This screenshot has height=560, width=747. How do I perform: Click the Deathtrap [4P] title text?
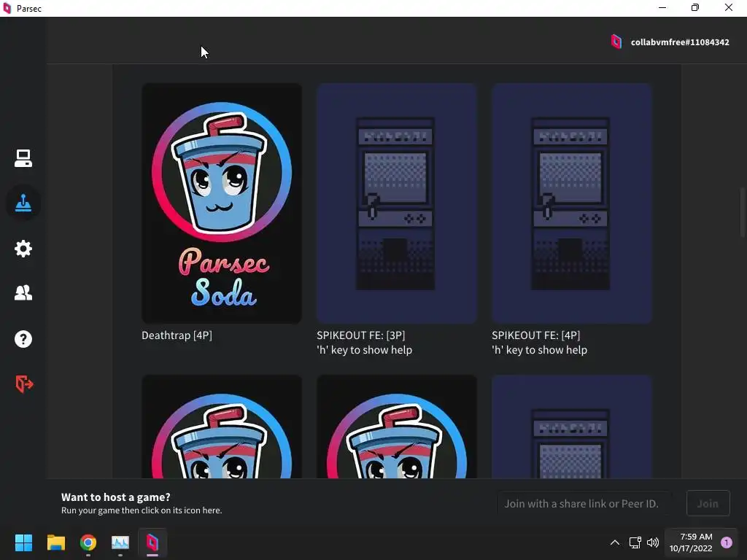(177, 335)
